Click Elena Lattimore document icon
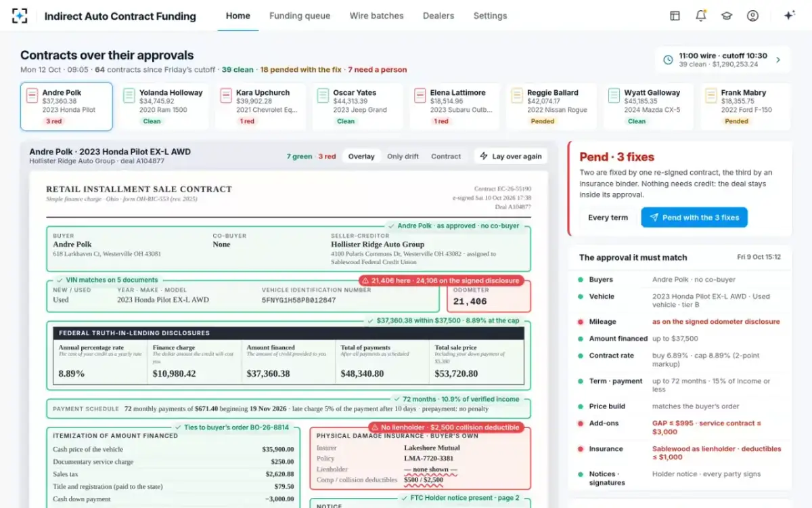The width and height of the screenshot is (812, 508). (x=420, y=96)
